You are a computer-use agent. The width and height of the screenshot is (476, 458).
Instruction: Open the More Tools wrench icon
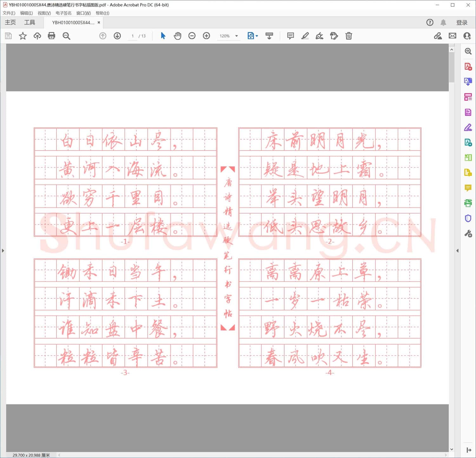[x=468, y=234]
